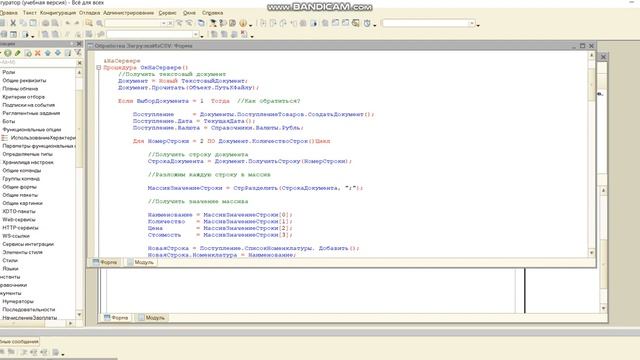Switch to Форма tab in front editor window
The height and width of the screenshot is (360, 640).
105,262
